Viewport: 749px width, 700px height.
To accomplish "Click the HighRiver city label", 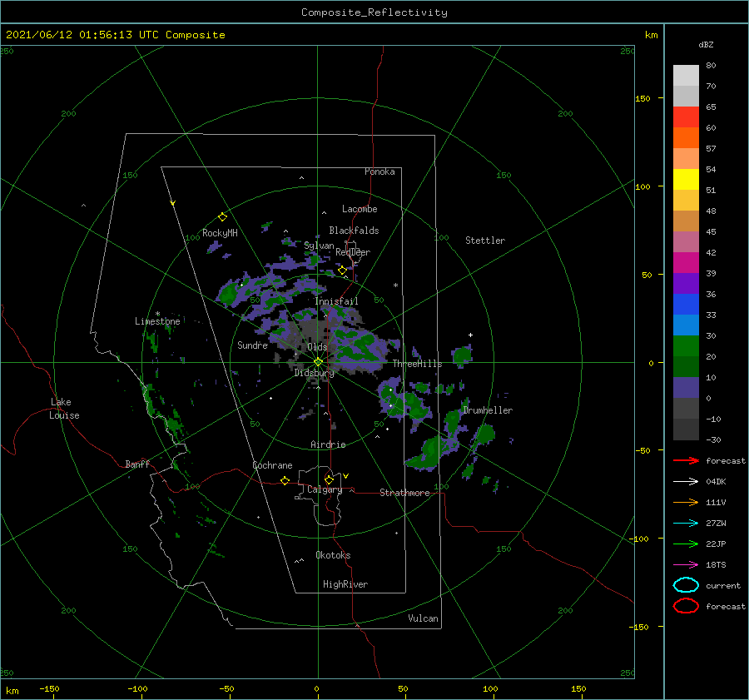I will (x=345, y=584).
